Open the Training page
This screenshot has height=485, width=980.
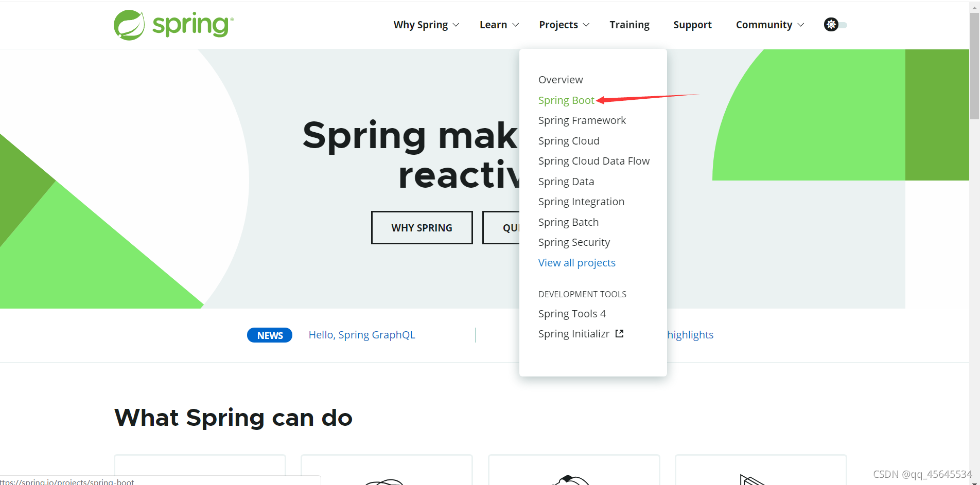[629, 25]
